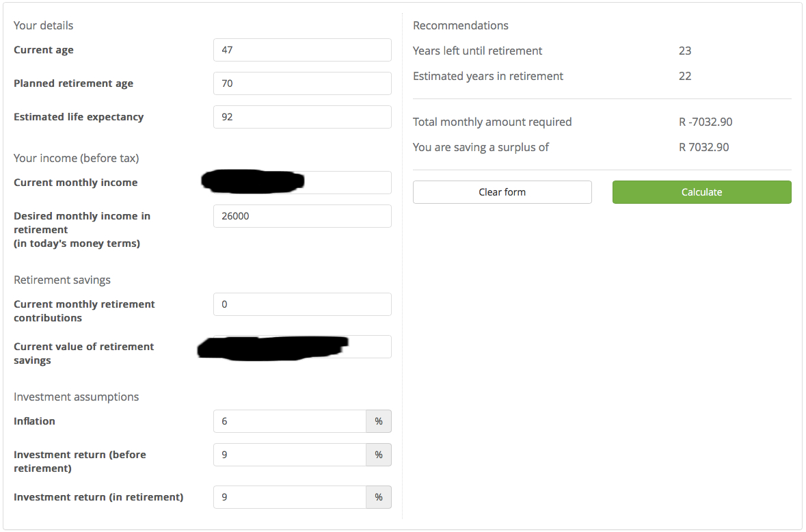Viewport: 806px width, 532px height.
Task: Click the Investment return in retirement input
Action: point(290,497)
